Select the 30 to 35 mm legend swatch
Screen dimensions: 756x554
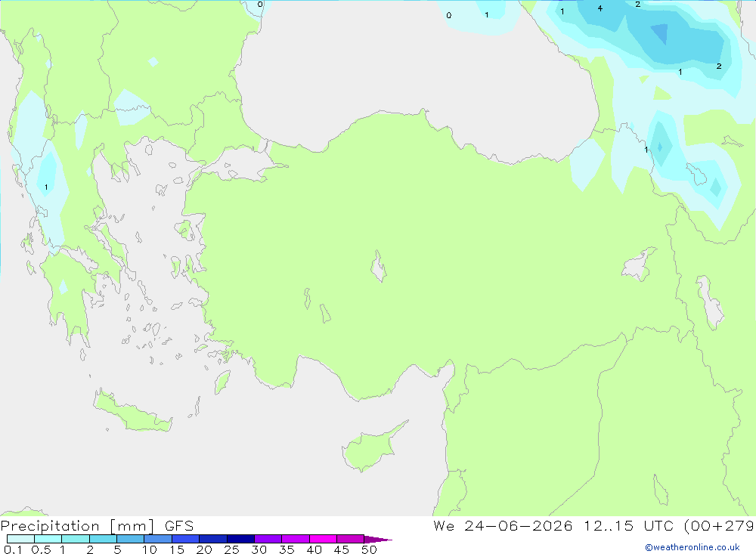268,539
